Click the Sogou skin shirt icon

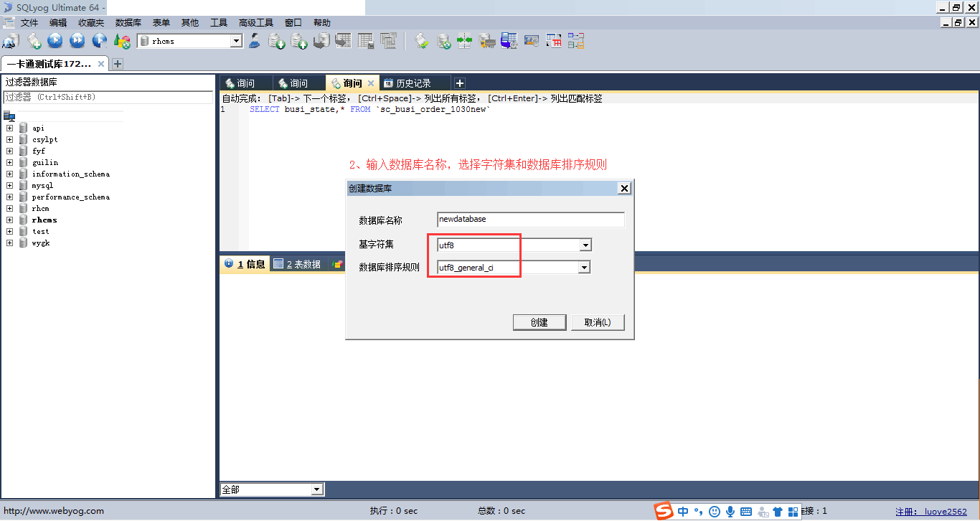[x=778, y=512]
